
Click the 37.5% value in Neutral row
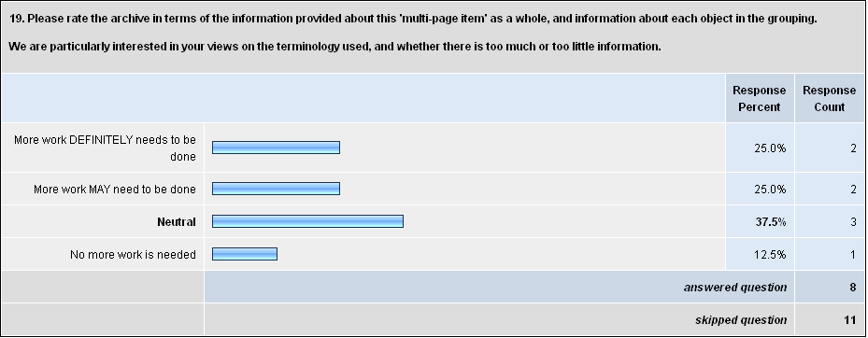click(x=771, y=222)
